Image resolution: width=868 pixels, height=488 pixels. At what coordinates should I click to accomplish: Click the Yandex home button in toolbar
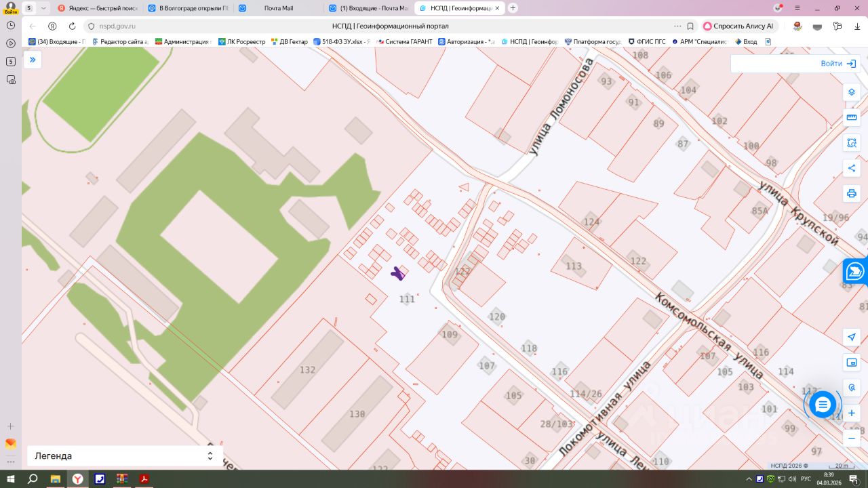point(52,26)
